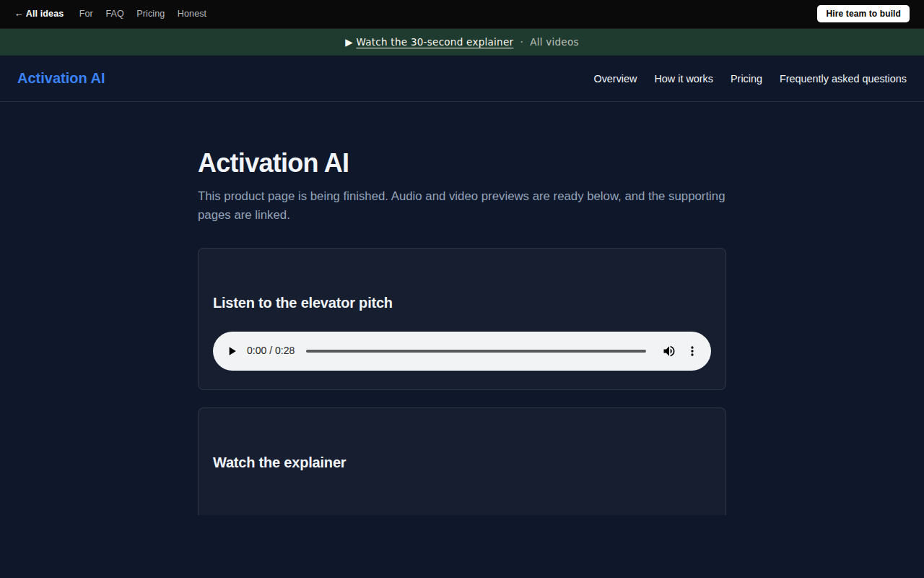Go to Frequently asked questions
This screenshot has width=924, height=578.
point(843,79)
